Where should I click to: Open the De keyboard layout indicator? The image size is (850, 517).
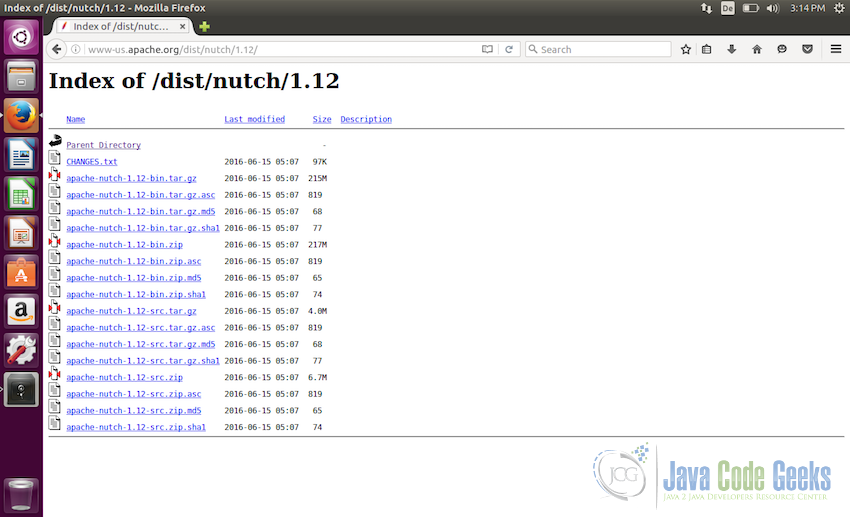coord(727,8)
